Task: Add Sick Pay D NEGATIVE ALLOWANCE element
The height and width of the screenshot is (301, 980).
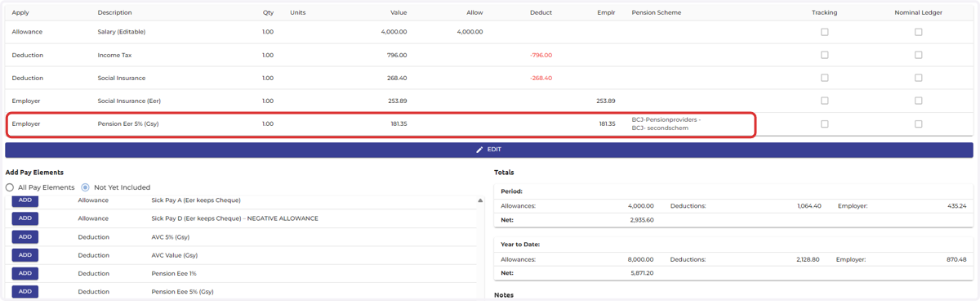Action: click(x=25, y=218)
